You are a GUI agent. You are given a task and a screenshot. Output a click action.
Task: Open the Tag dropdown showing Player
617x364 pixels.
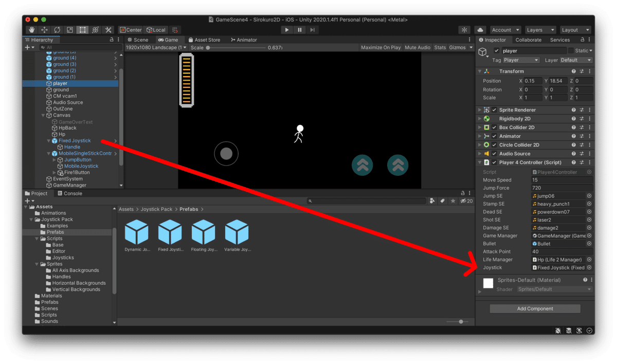[521, 60]
